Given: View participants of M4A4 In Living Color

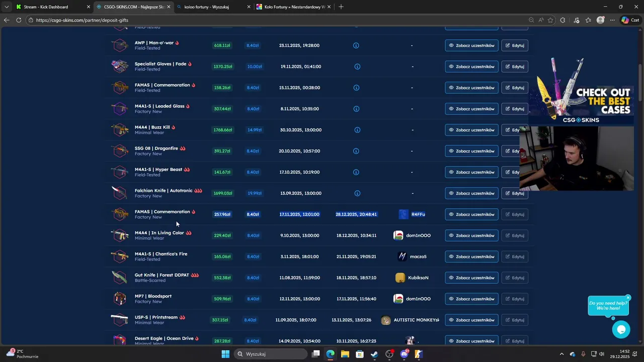Looking at the screenshot, I should pos(471,235).
